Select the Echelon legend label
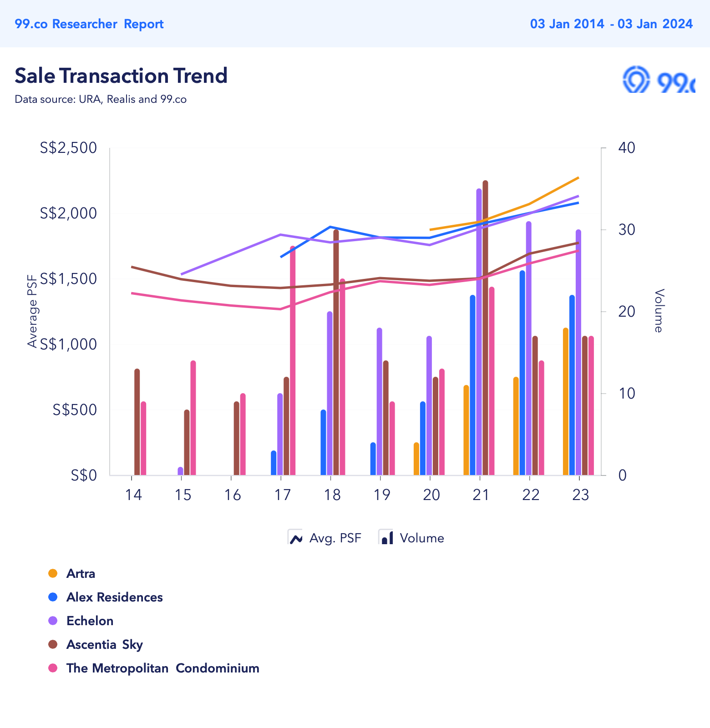 point(90,621)
